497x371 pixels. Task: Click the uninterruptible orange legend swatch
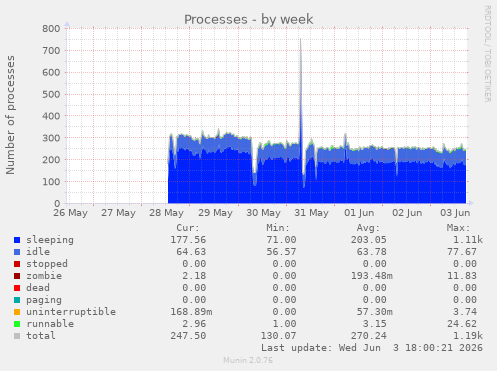17,312
